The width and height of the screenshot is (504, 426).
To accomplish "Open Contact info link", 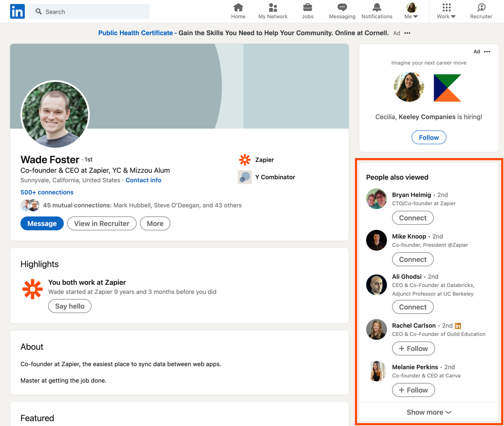I will tap(143, 180).
